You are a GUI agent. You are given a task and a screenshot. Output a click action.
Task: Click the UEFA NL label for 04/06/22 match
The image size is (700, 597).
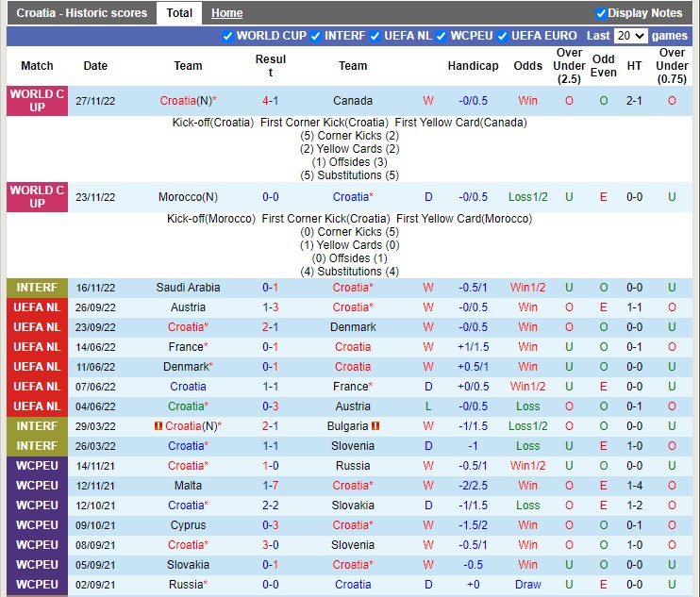coord(37,406)
